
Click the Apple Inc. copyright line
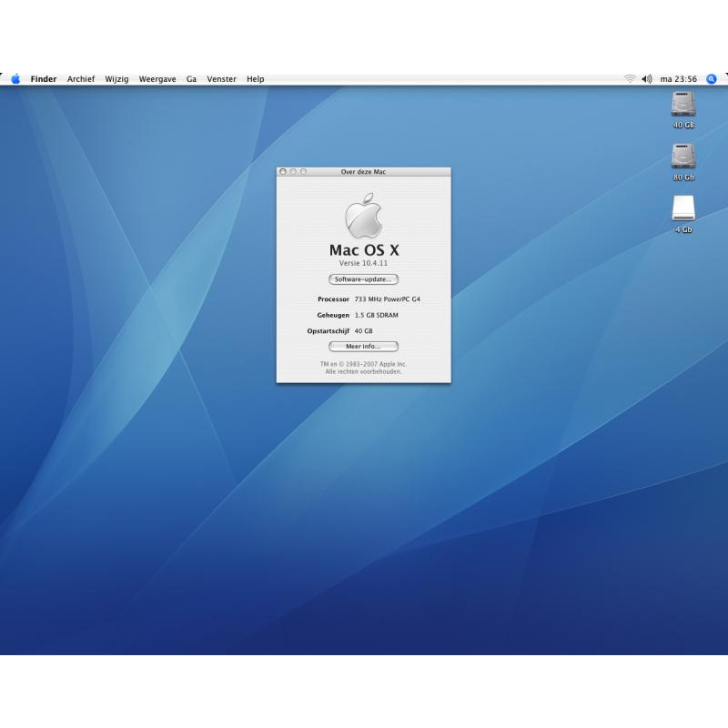[363, 365]
